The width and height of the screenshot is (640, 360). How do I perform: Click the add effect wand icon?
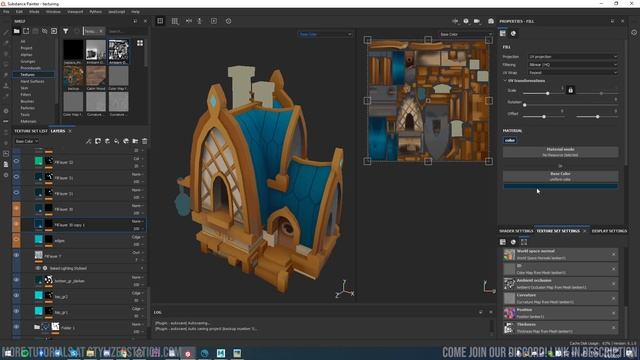[x=88, y=141]
